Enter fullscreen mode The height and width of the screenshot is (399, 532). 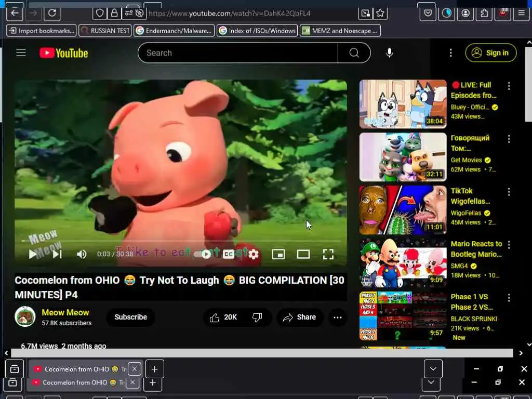[x=328, y=254]
